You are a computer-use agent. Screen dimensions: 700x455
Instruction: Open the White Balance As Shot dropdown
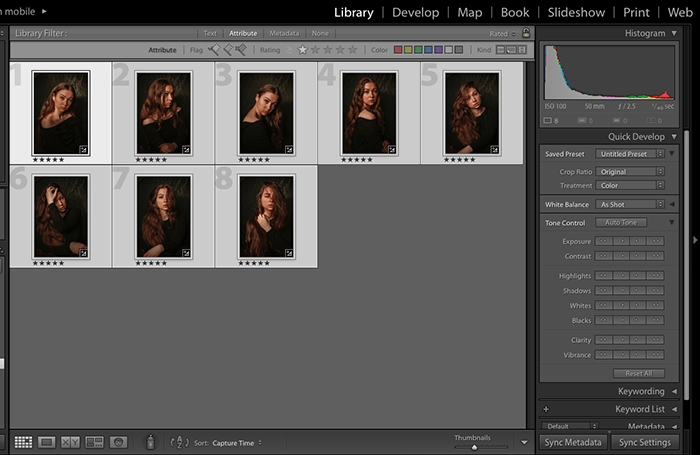629,204
